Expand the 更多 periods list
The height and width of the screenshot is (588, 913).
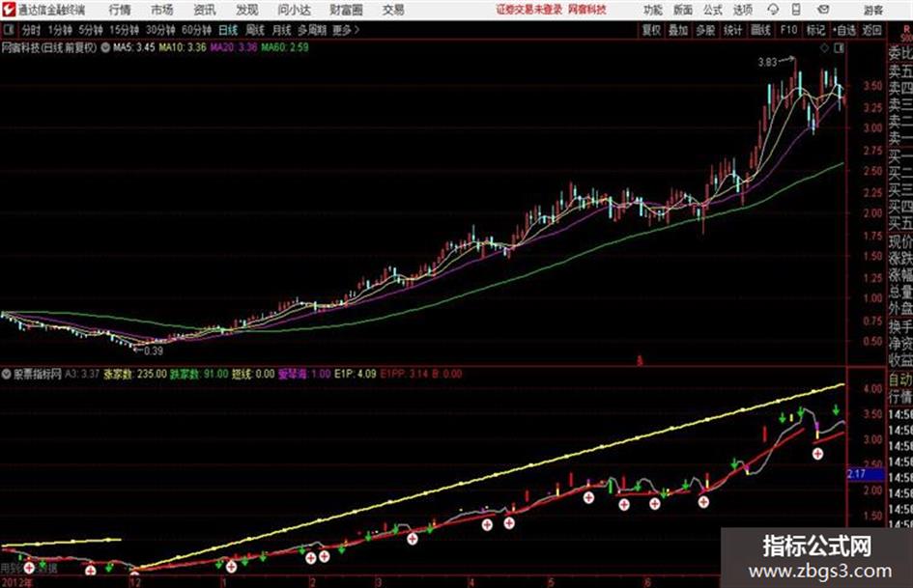[346, 30]
